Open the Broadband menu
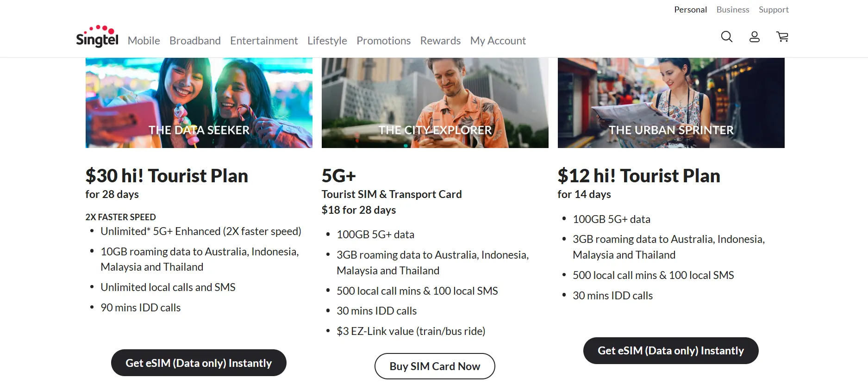Viewport: 868px width, 390px height. (195, 41)
